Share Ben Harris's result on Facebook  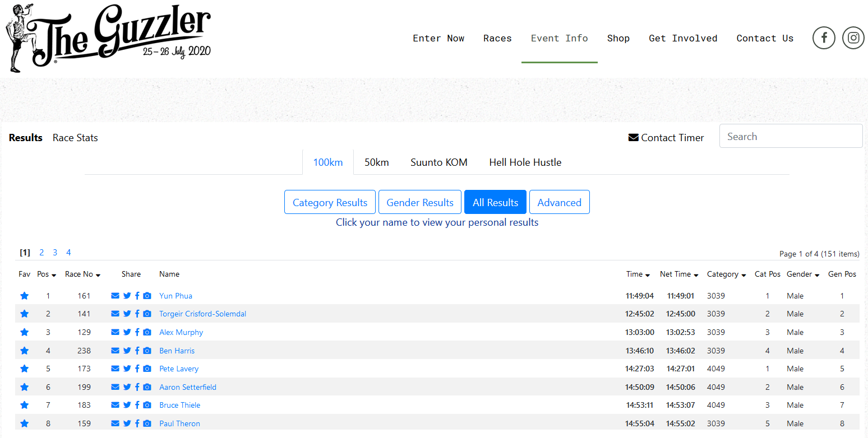(x=137, y=351)
